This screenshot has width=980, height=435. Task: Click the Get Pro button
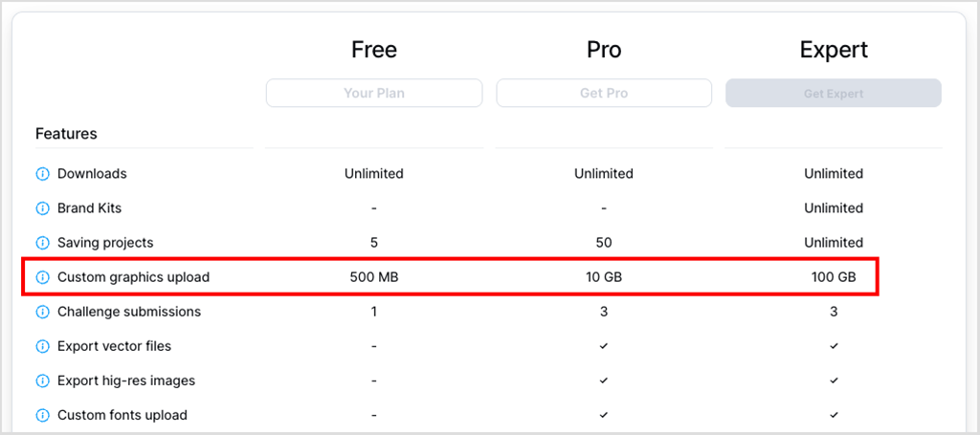click(604, 94)
